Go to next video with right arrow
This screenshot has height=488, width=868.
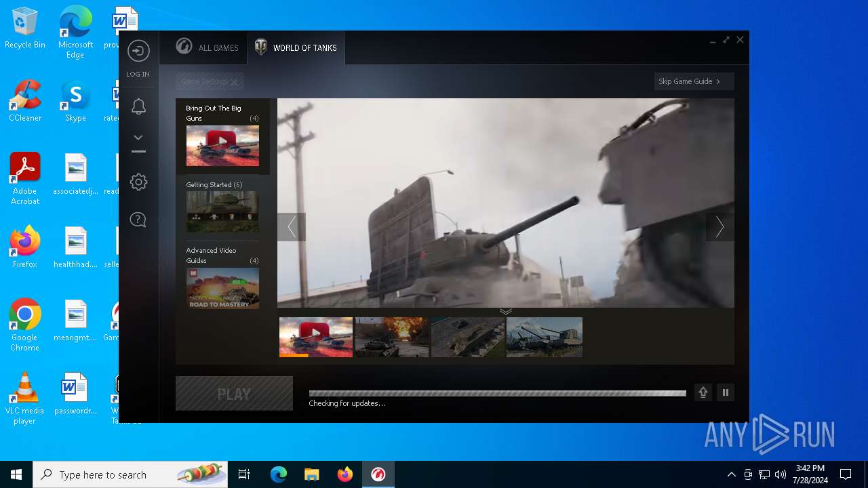pos(719,227)
